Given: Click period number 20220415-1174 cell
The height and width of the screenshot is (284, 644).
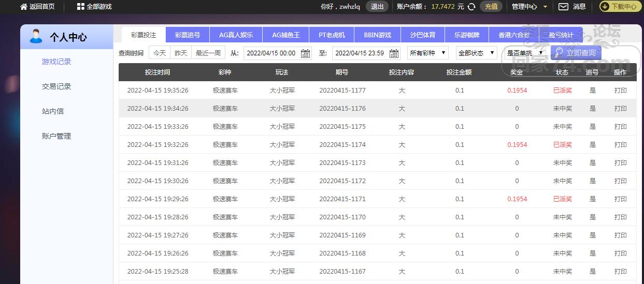Looking at the screenshot, I should tap(342, 145).
